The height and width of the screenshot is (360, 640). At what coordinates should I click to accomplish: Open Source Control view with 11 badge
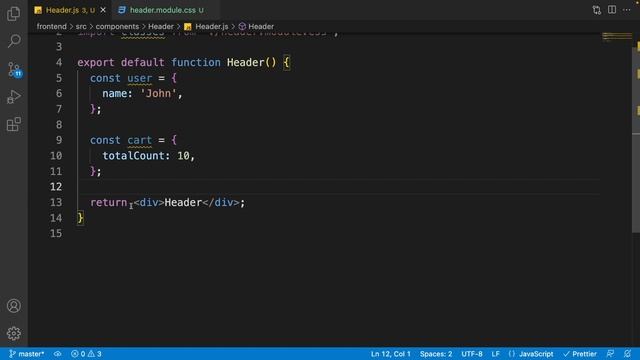tap(14, 70)
